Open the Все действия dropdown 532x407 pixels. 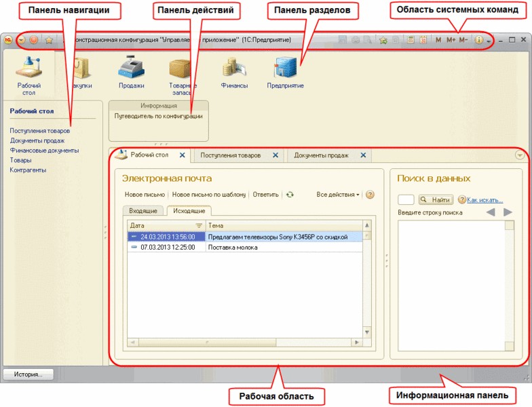(x=338, y=195)
